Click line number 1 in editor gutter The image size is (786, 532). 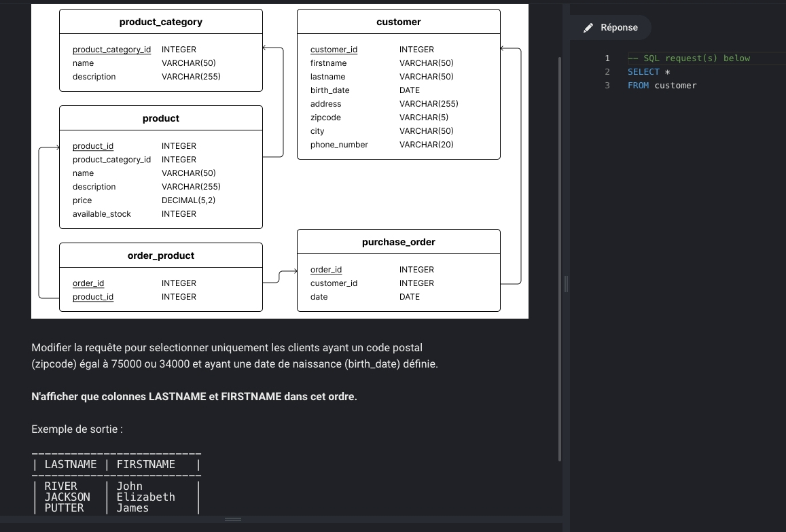(x=607, y=58)
